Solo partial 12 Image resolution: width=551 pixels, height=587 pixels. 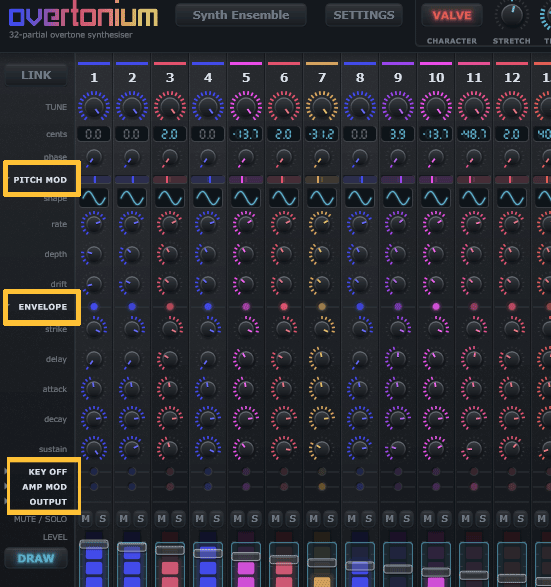pyautogui.click(x=520, y=518)
